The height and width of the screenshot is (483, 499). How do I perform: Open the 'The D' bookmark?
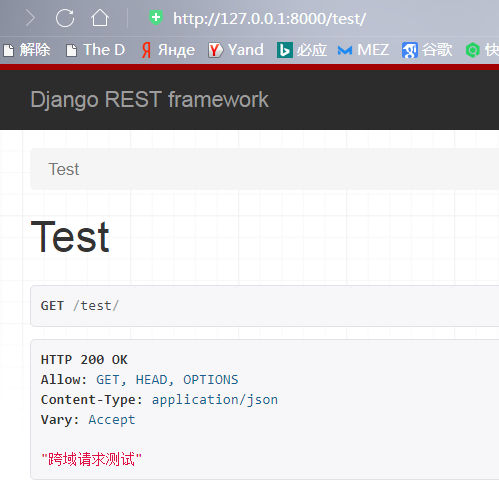coord(95,50)
